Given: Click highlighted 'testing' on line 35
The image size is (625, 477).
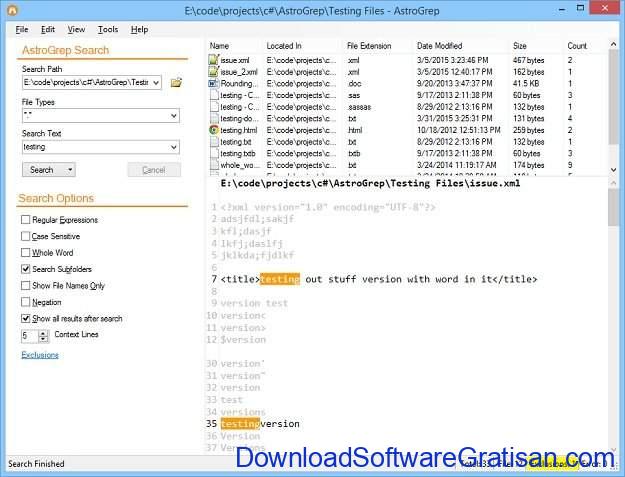Looking at the screenshot, I should click(x=240, y=424).
